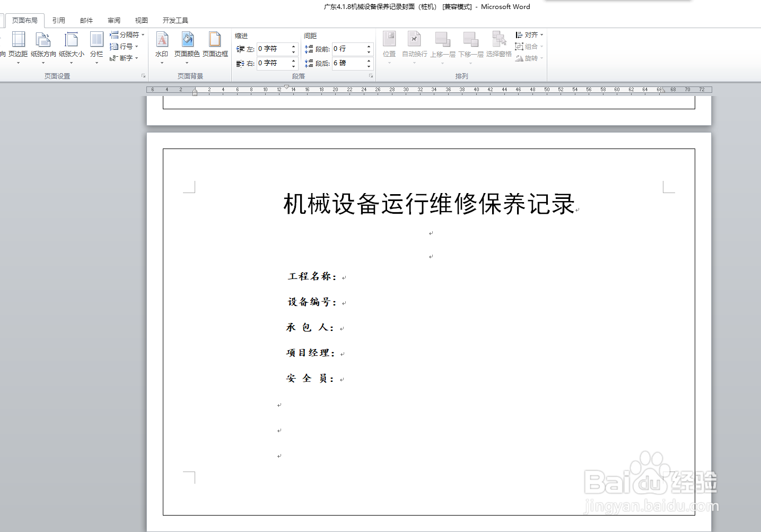The width and height of the screenshot is (761, 532).
Task: Open the Developer (开发工具) tab
Action: tap(174, 20)
